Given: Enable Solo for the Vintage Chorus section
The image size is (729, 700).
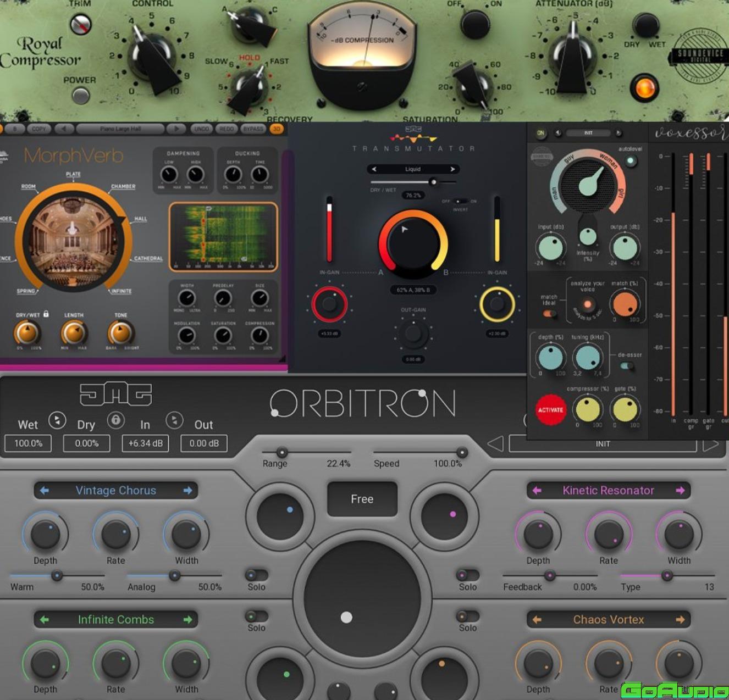Looking at the screenshot, I should 256,575.
